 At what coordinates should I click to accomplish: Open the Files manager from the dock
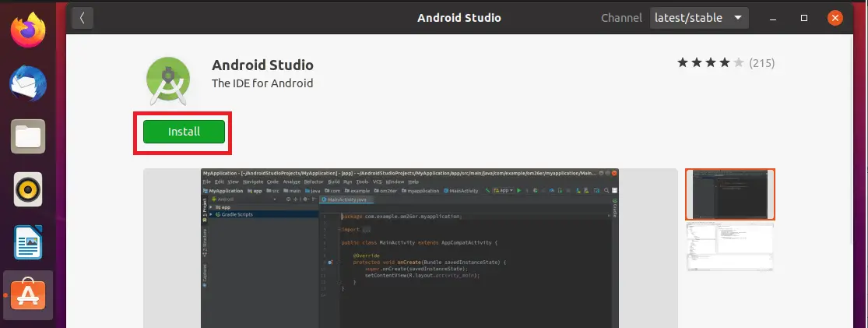28,137
